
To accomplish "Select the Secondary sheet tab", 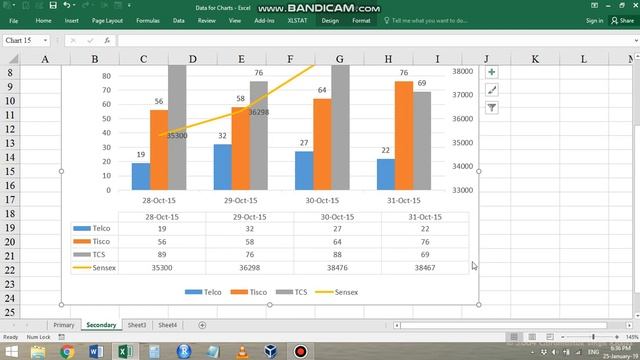I will click(101, 325).
